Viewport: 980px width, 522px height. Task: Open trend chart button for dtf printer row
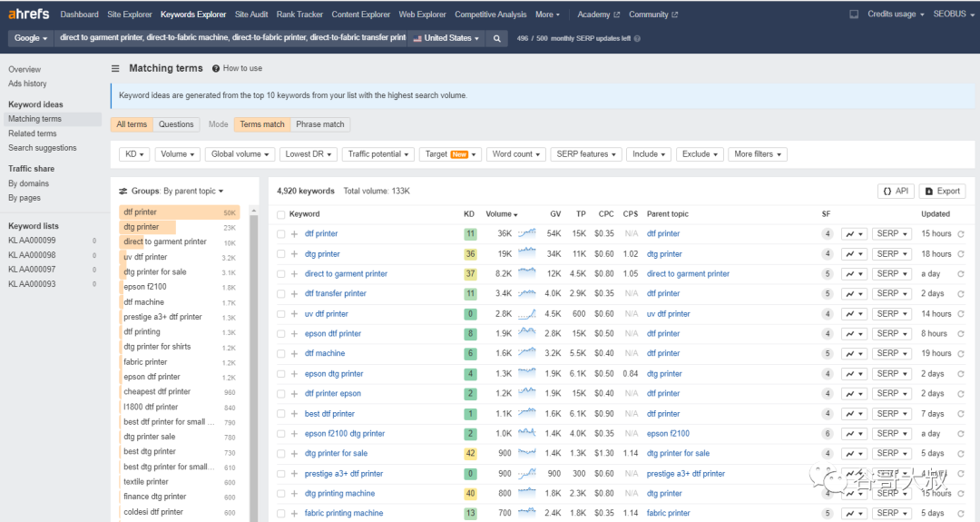(x=854, y=234)
